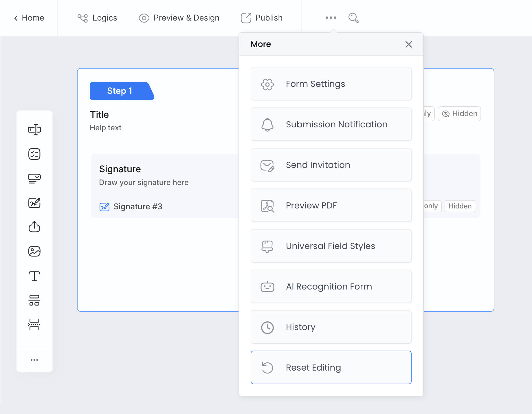The image size is (532, 414).
Task: Expand more field types in sidebar
Action: click(x=34, y=360)
